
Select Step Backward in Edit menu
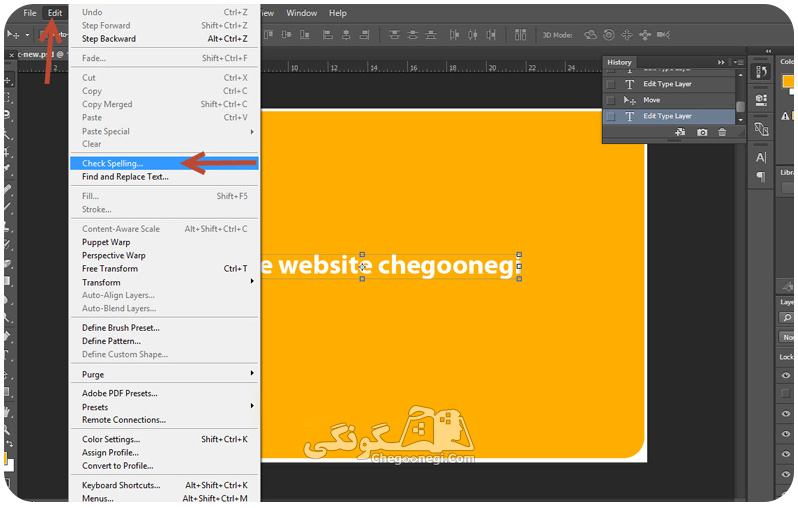[x=109, y=39]
